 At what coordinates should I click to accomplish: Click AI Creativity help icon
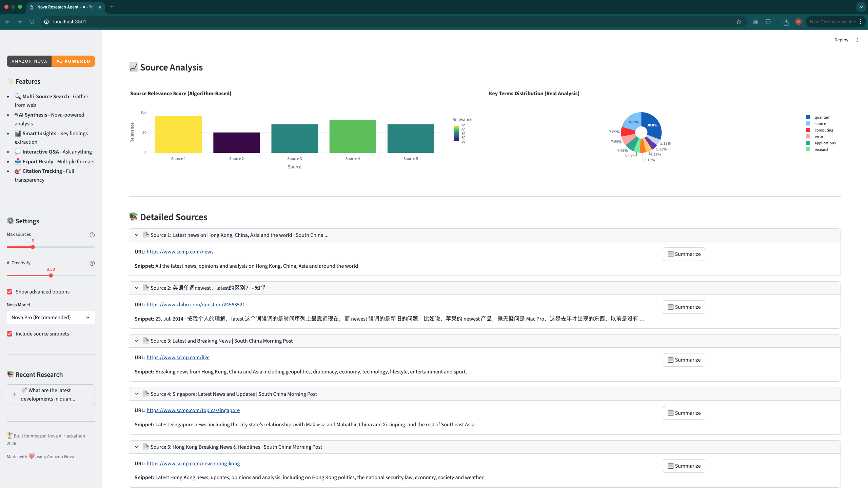(x=92, y=263)
